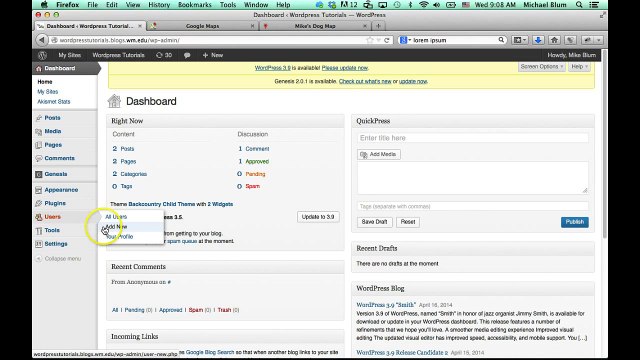Go to Firefox home page icon
640x360 pixels.
(554, 40)
